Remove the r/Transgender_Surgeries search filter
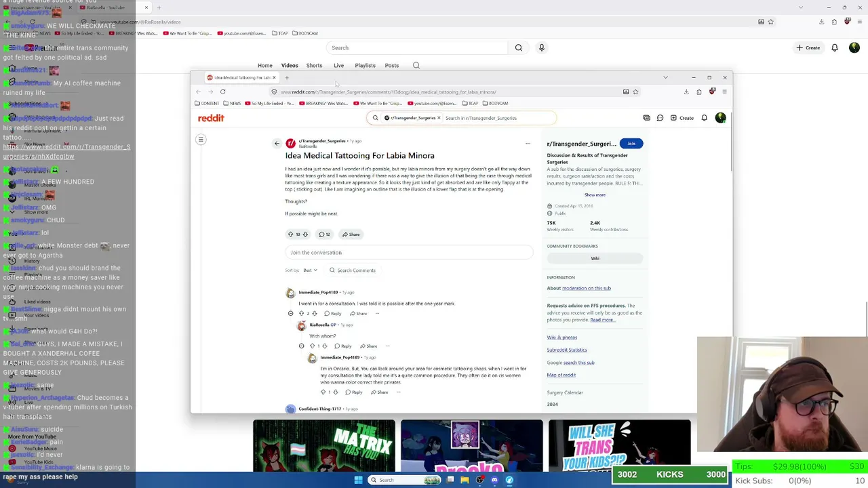Screen dimensions: 868x488 point(439,118)
